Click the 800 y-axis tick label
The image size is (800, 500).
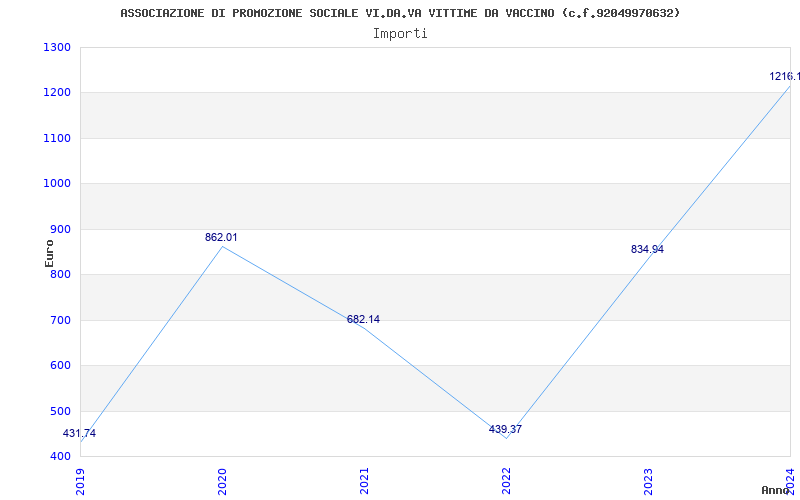(x=60, y=274)
